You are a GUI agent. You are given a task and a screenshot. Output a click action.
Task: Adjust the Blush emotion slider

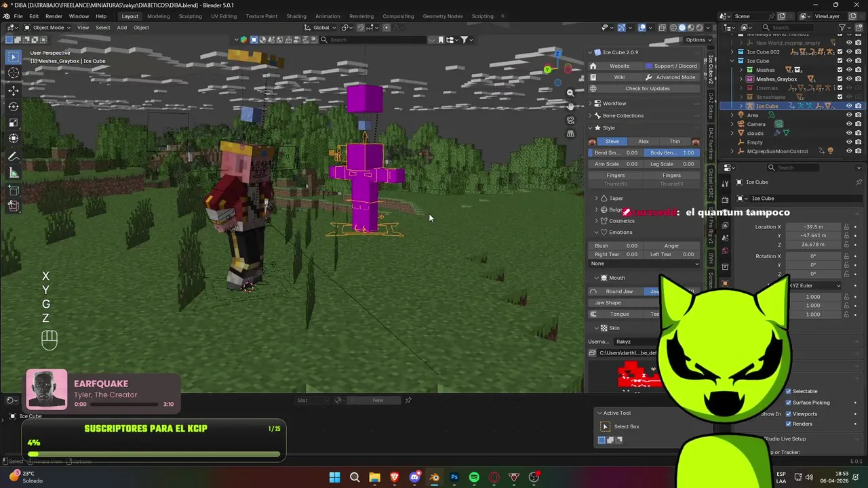(x=616, y=246)
